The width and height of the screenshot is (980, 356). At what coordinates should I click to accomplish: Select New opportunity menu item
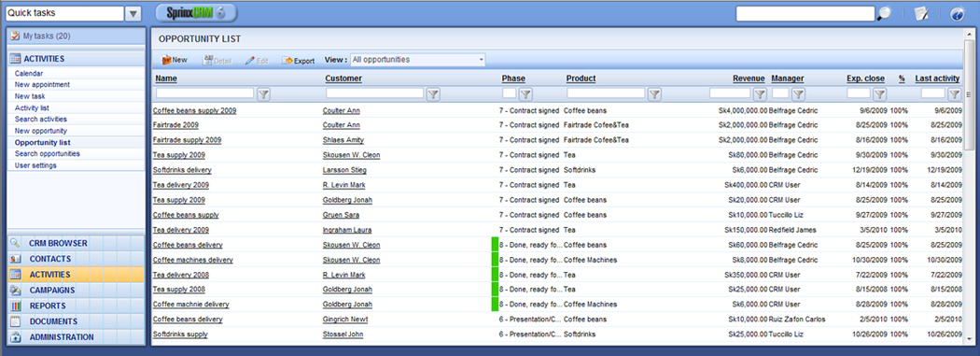pos(41,131)
